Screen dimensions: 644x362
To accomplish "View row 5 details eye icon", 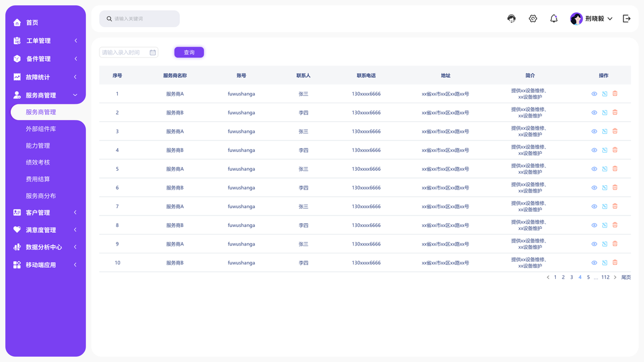I will pos(595,169).
